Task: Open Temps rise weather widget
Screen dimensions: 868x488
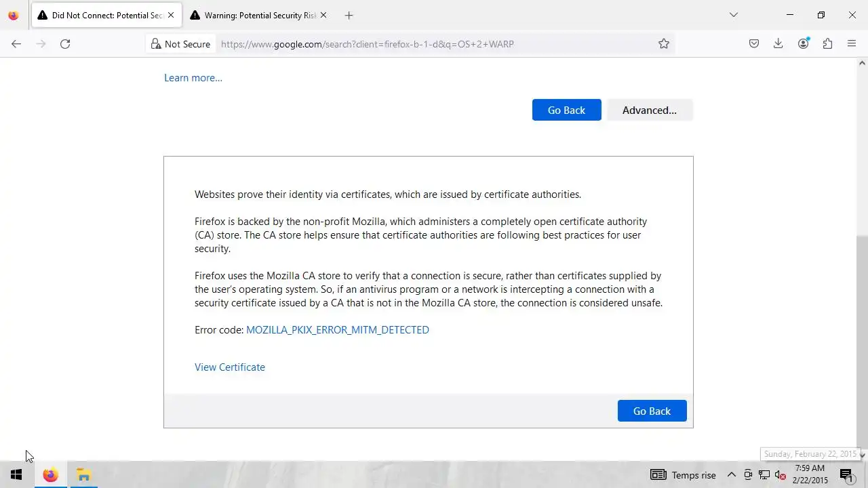Action: click(684, 475)
